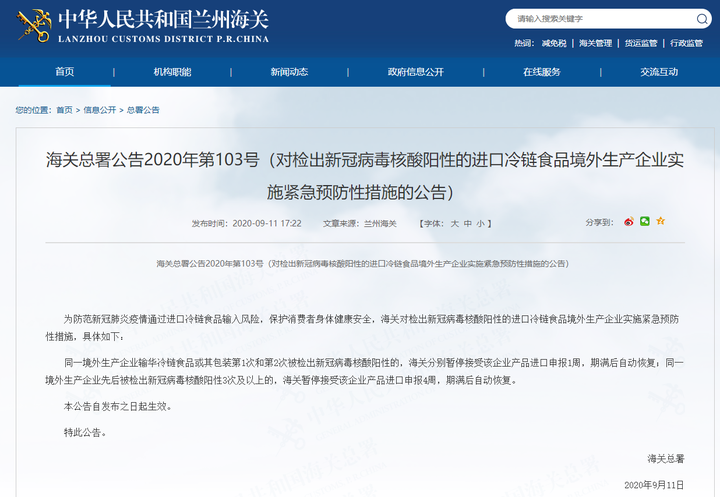Image resolution: width=720 pixels, height=497 pixels.
Task: Set font size to 大
Action: click(x=455, y=224)
